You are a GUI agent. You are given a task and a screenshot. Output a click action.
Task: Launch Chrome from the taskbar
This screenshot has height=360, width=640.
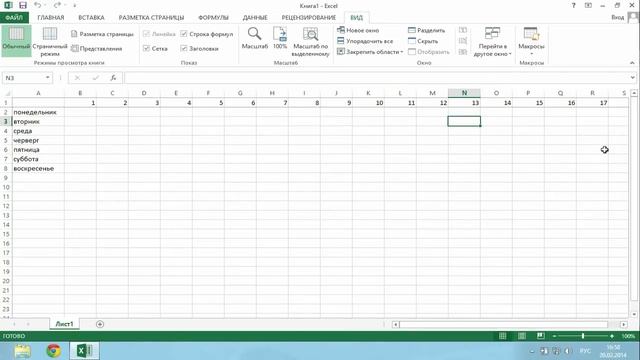[53, 351]
